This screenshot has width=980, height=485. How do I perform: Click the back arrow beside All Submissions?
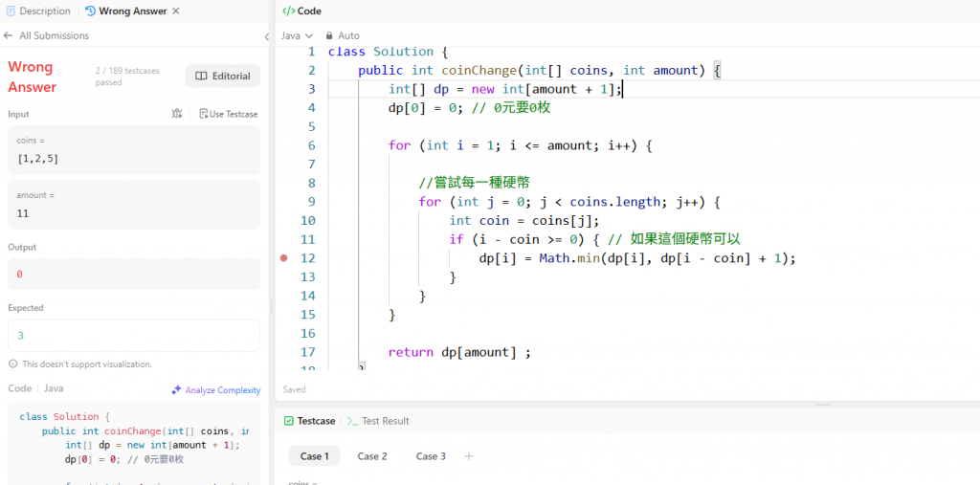pyautogui.click(x=8, y=35)
